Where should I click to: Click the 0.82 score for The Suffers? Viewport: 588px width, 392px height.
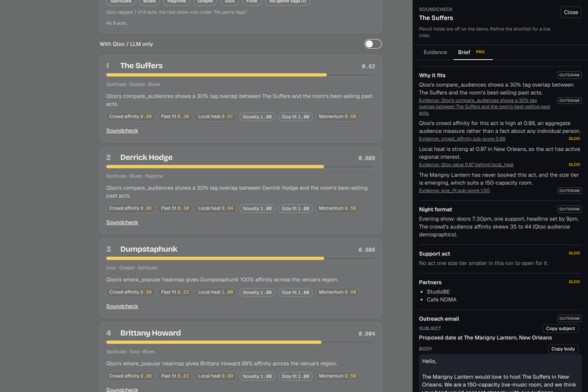click(x=368, y=66)
